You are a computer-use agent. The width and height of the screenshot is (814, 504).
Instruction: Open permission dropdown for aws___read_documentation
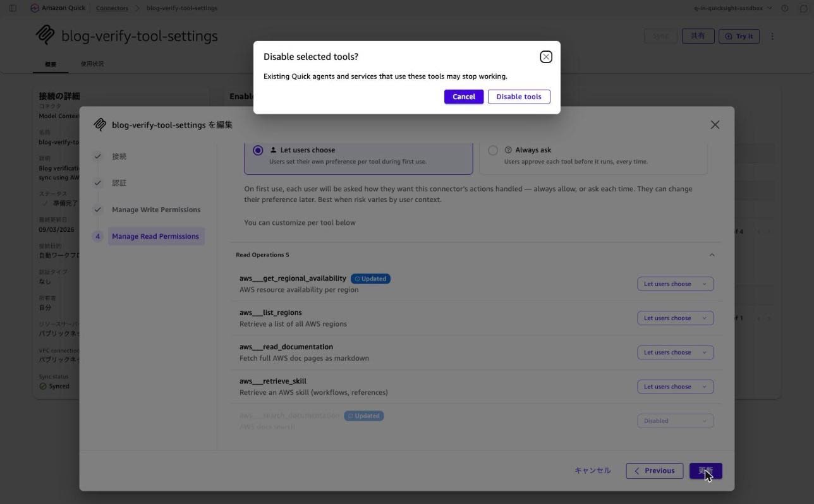675,352
